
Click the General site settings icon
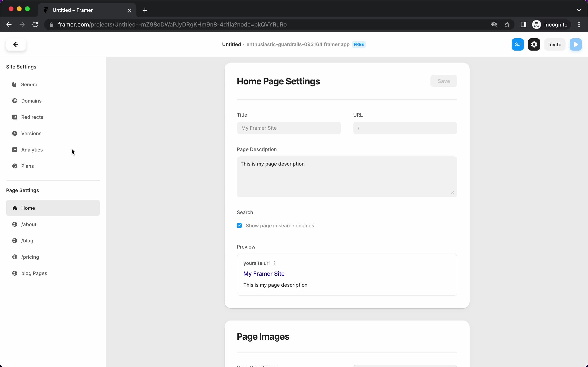click(14, 84)
